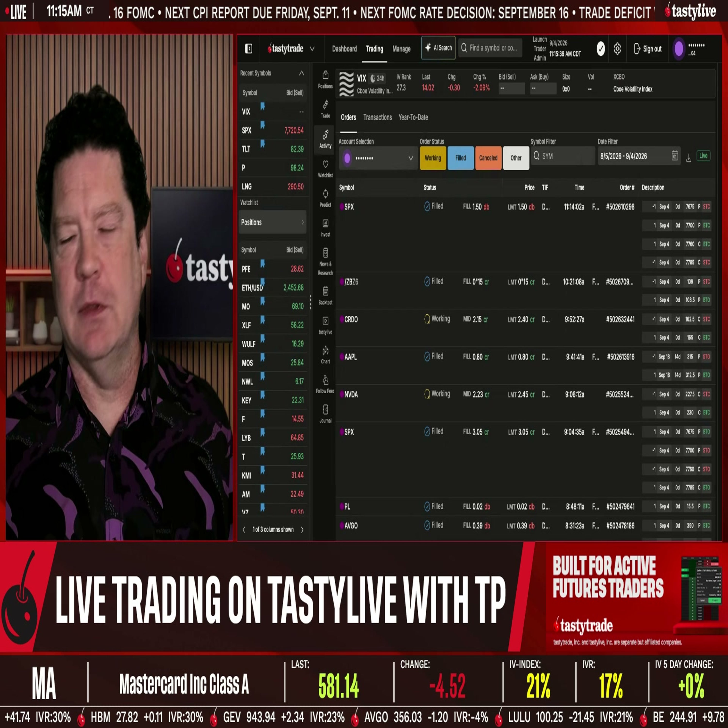Show next watchlist columns arrow
The image size is (728, 728).
pos(302,529)
